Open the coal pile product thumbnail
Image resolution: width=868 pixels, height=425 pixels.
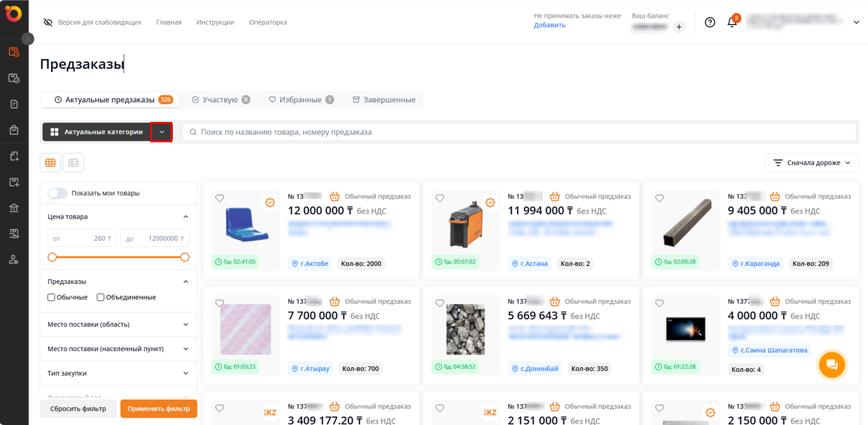pyautogui.click(x=465, y=329)
